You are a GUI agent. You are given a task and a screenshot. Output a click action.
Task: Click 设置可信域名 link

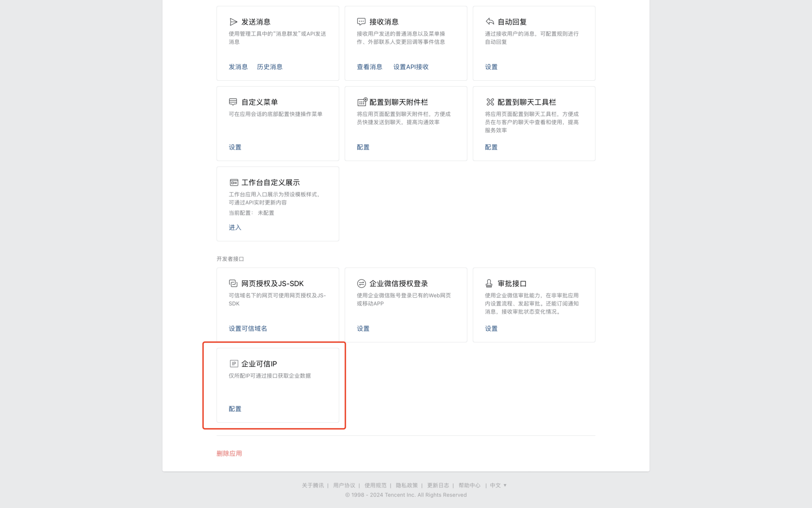click(248, 328)
